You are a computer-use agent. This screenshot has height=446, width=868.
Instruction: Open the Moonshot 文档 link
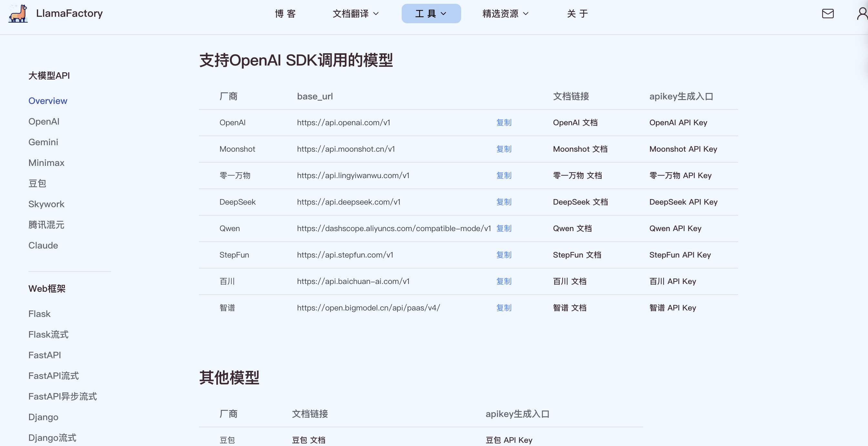(580, 149)
